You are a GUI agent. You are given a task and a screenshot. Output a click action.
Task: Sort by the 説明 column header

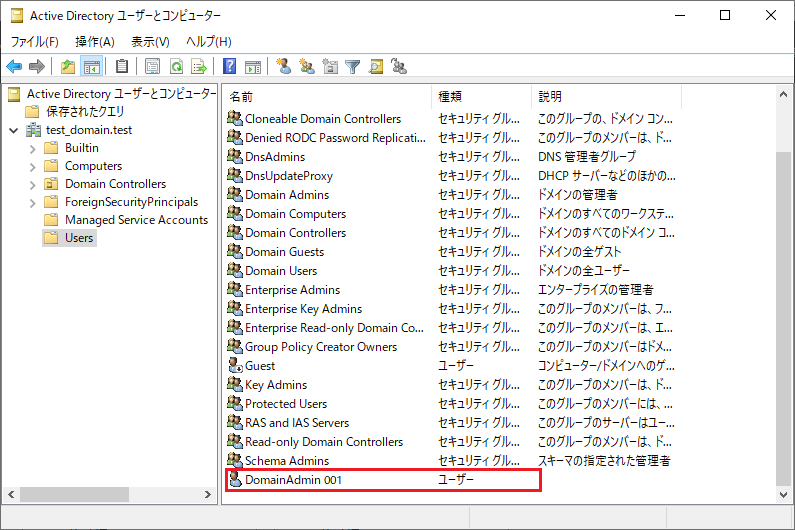[x=606, y=96]
